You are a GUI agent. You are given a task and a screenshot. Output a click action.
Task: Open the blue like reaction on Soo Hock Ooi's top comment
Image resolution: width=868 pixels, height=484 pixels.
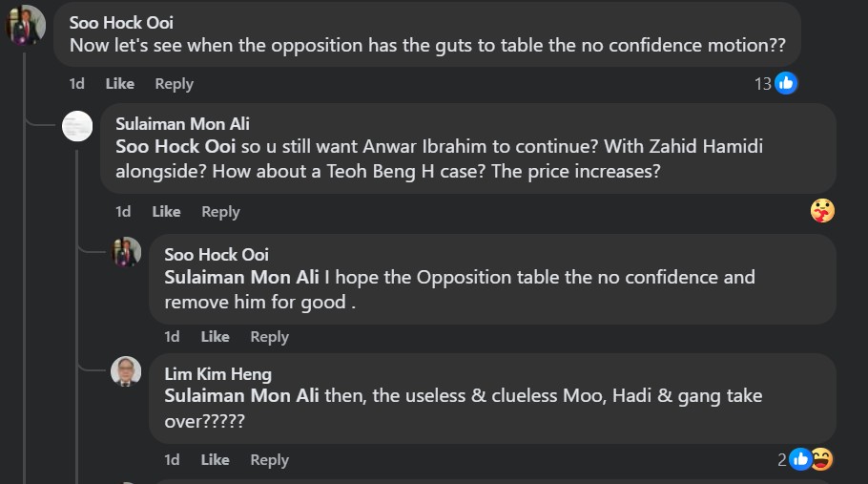click(x=786, y=83)
